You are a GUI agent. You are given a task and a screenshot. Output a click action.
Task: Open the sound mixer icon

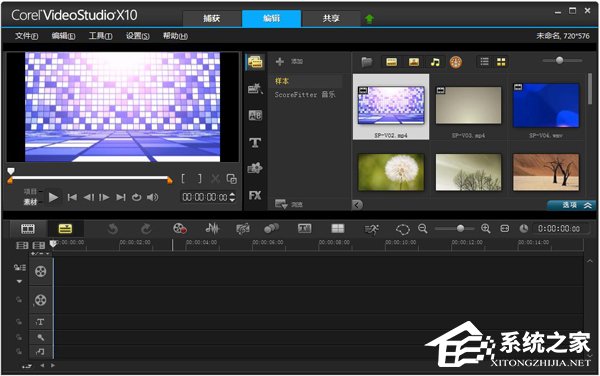click(212, 229)
